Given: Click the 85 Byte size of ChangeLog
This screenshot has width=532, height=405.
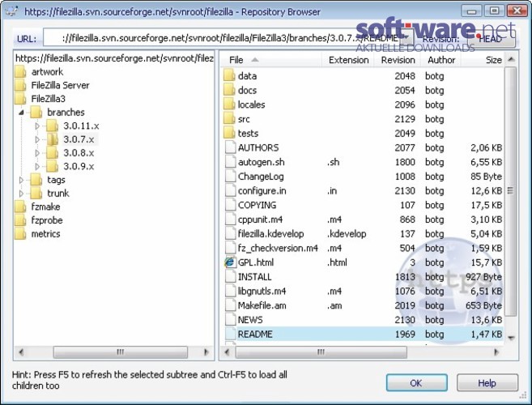Looking at the screenshot, I should coord(486,177).
